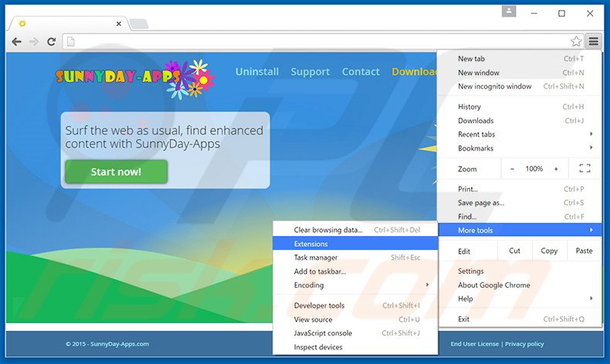Decrease zoom with minus button
This screenshot has width=610, height=364.
click(512, 169)
